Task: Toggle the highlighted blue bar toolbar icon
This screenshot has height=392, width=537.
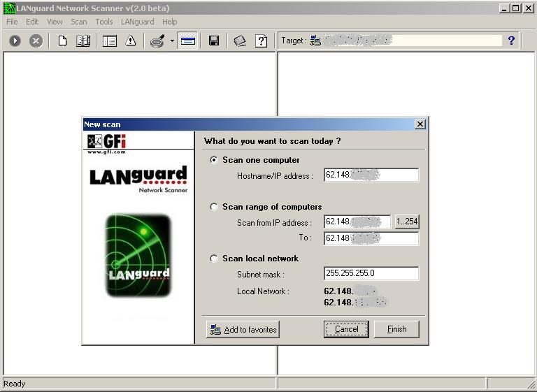Action: [x=187, y=41]
